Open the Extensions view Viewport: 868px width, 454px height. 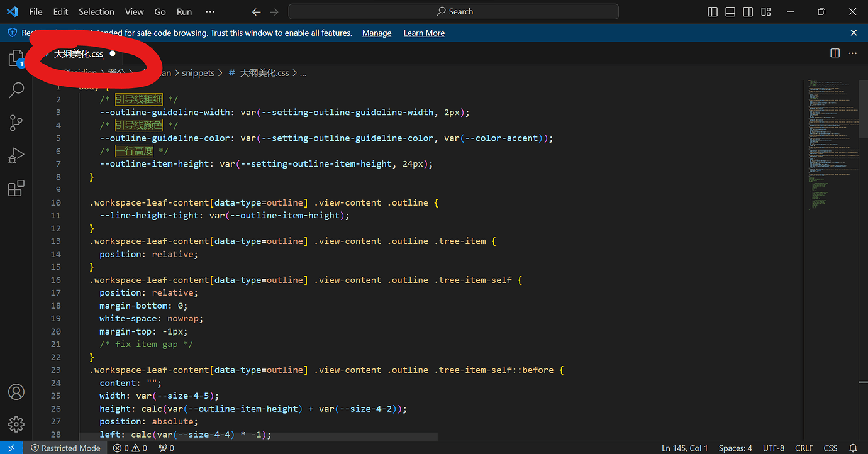pyautogui.click(x=16, y=188)
